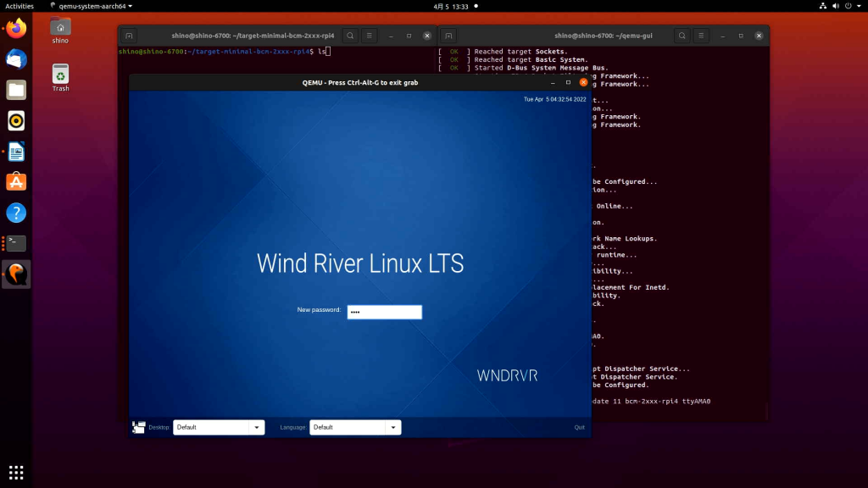The image size is (868, 488).
Task: Open the Terminal icon in the dock
Action: [x=15, y=243]
